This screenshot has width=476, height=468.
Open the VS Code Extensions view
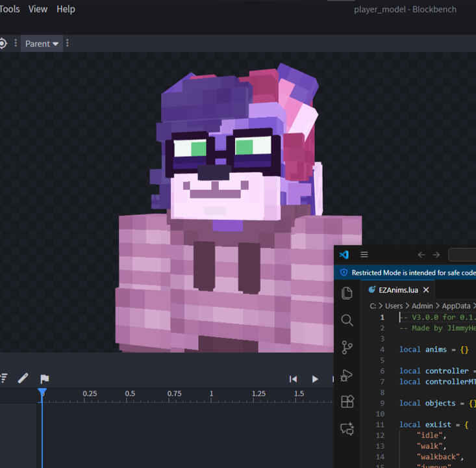[347, 402]
